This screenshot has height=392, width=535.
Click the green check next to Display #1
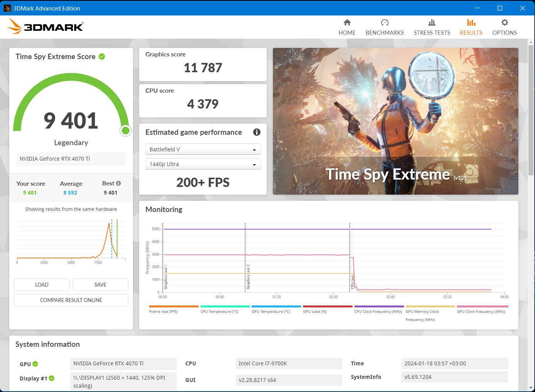[x=52, y=378]
